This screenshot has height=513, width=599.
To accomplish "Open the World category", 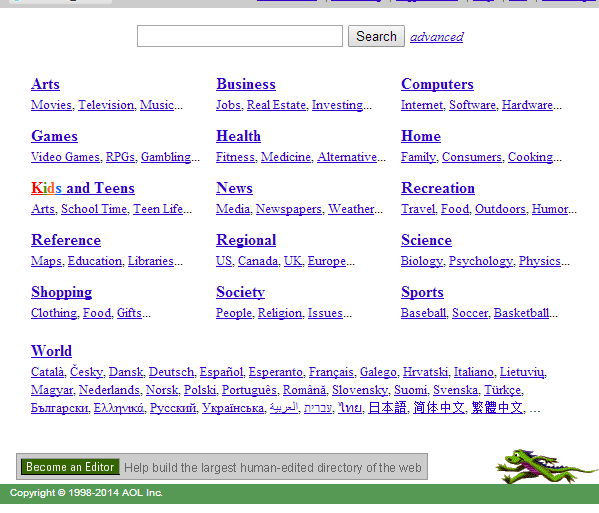I will pos(52,351).
